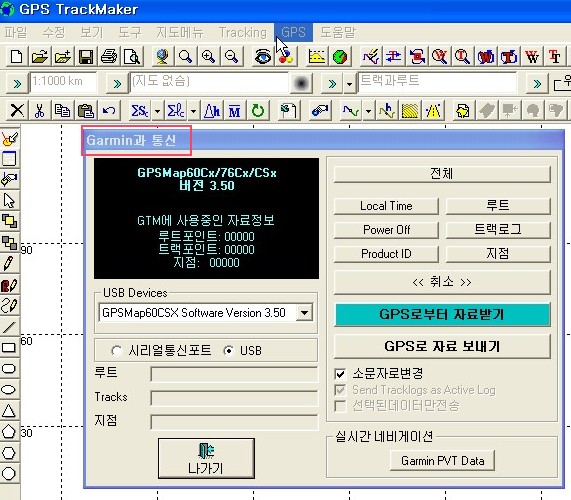The width and height of the screenshot is (571, 500).
Task: Open dropdown arrow next to ΣS icon
Action: pos(157,110)
